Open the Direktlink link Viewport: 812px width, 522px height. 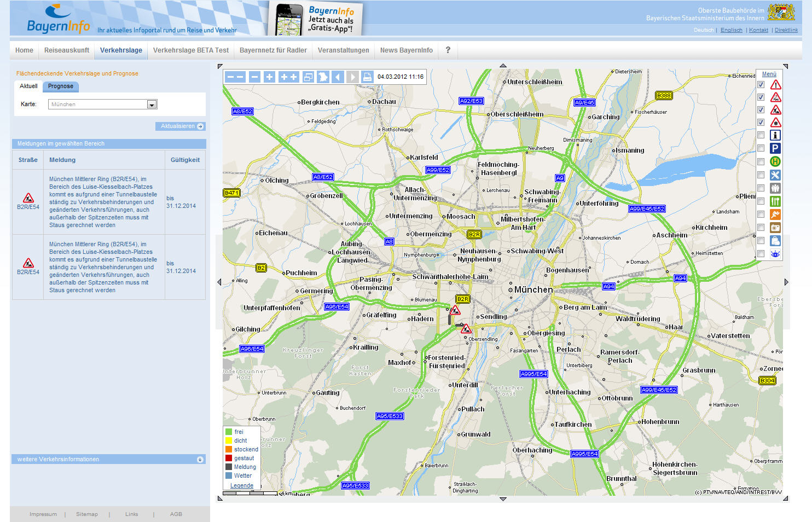click(786, 30)
